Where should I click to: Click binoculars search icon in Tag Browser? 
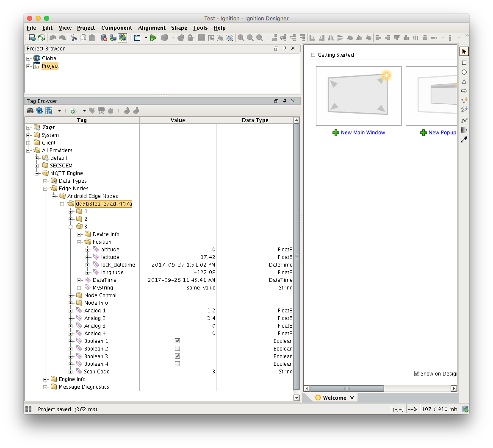(30, 111)
